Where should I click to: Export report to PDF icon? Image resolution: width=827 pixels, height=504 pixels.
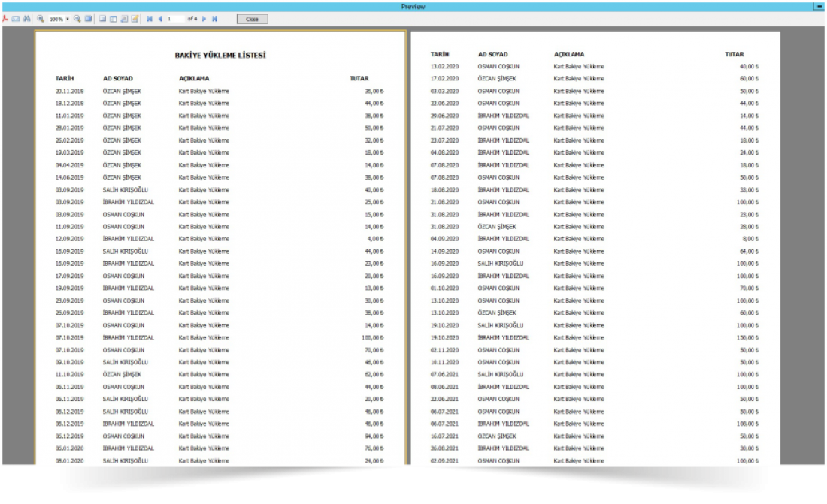coord(5,18)
